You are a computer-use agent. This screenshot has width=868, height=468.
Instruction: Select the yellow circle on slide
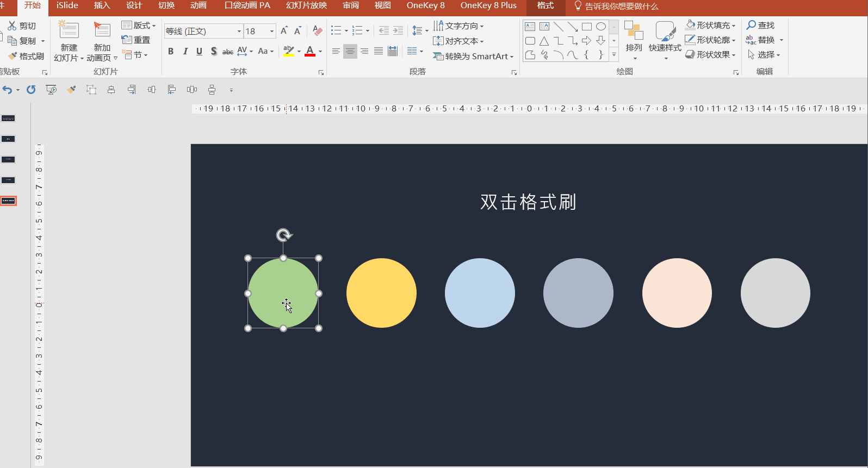click(x=381, y=293)
